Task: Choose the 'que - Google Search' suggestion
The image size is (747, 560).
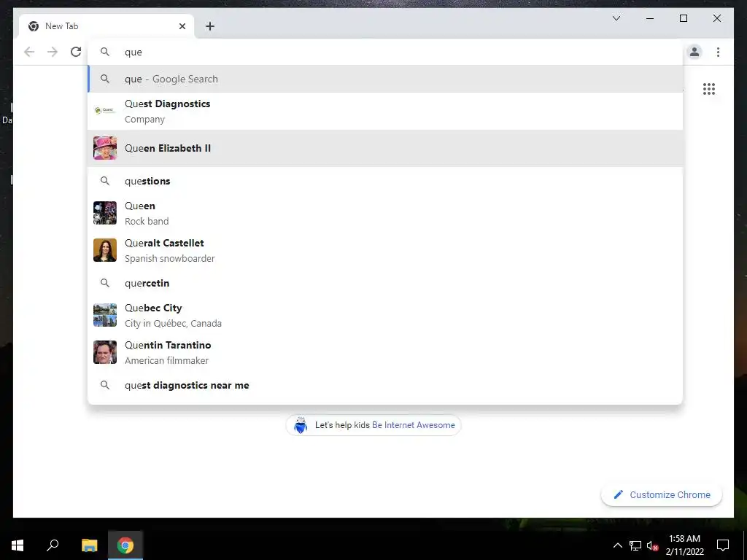Action: [x=385, y=79]
